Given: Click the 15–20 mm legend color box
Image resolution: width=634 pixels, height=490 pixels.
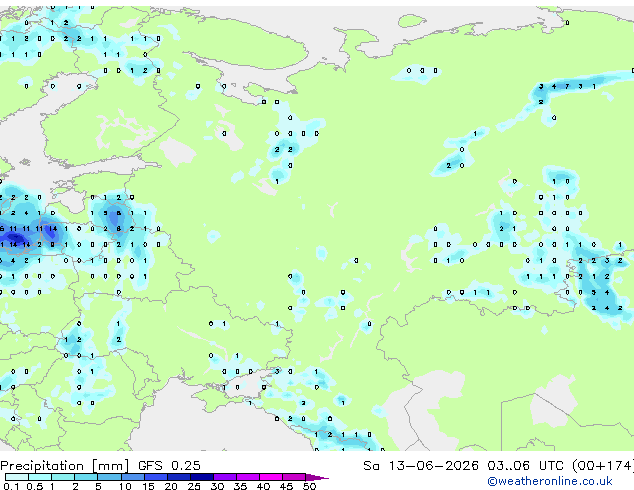Looking at the screenshot, I should [x=156, y=477].
